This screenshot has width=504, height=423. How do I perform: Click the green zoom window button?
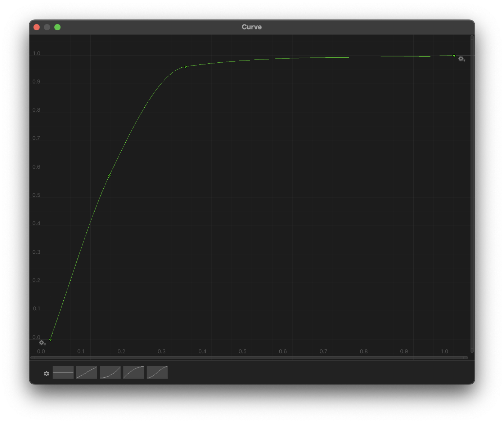click(57, 27)
